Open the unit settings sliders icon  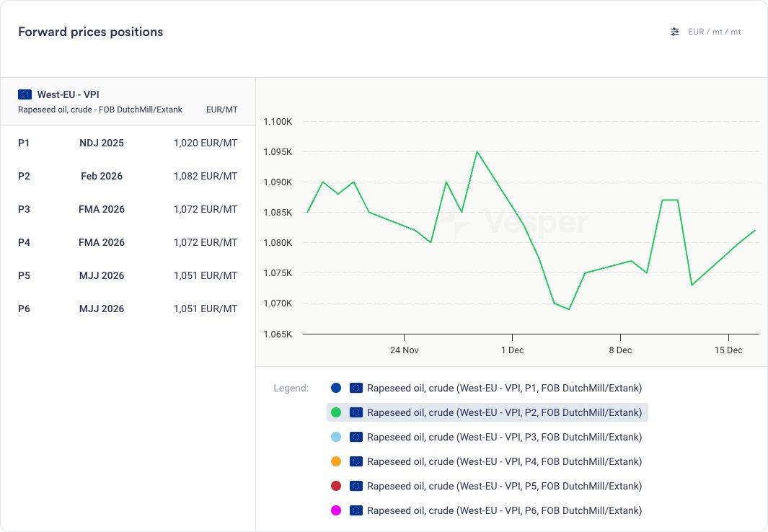pyautogui.click(x=675, y=32)
